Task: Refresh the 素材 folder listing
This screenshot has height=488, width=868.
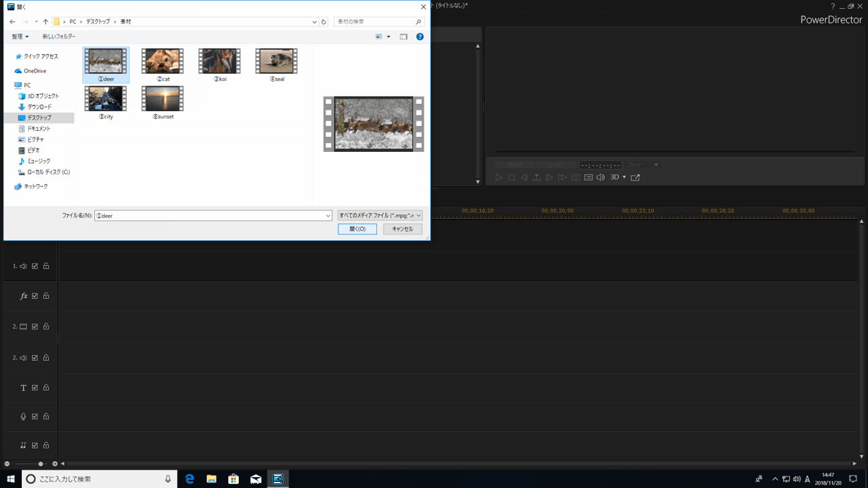Action: 324,22
